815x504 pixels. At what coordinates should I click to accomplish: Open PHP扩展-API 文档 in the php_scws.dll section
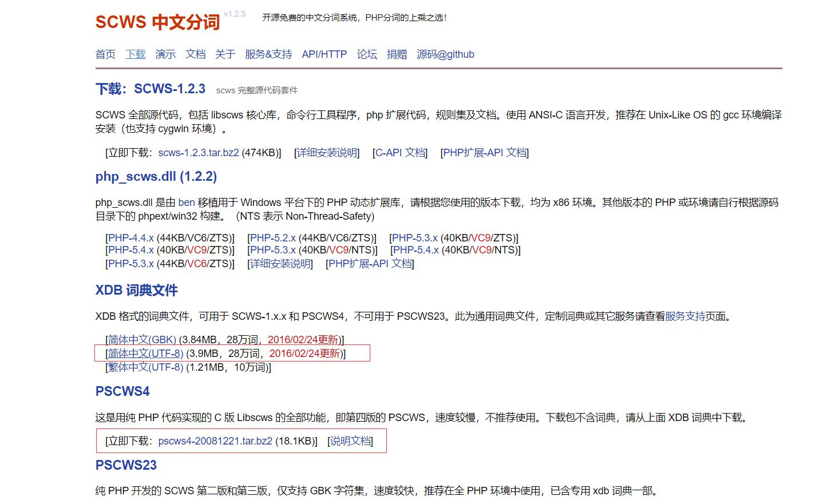(x=370, y=264)
